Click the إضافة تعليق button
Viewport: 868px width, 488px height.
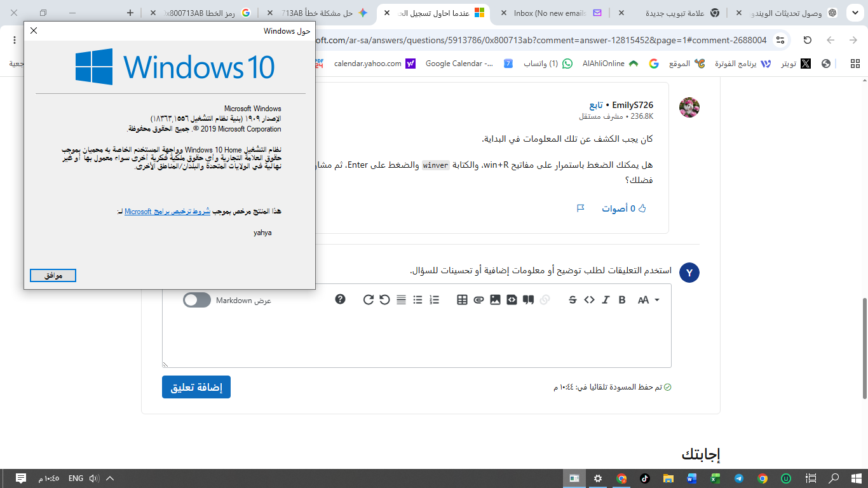196,387
